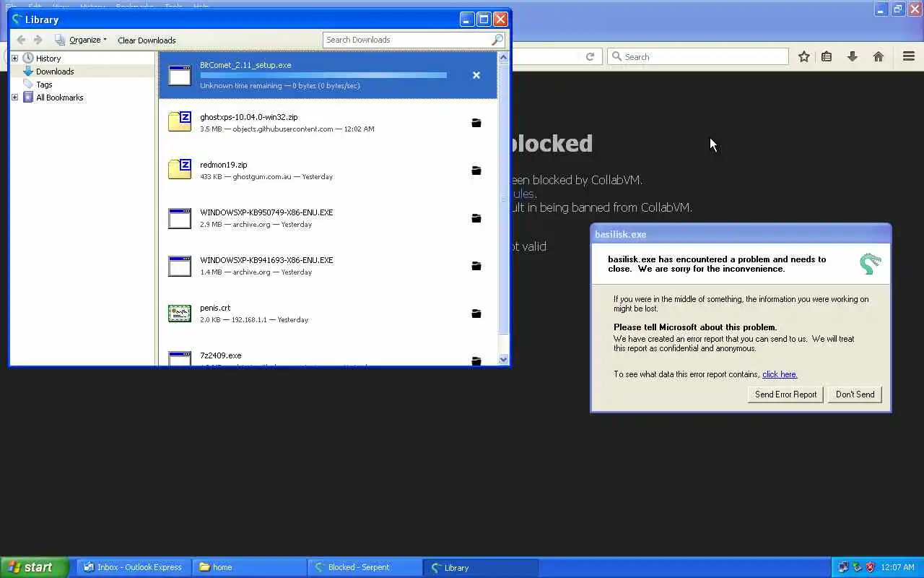Switch to Library taskbar item
924x578 pixels.
[481, 567]
